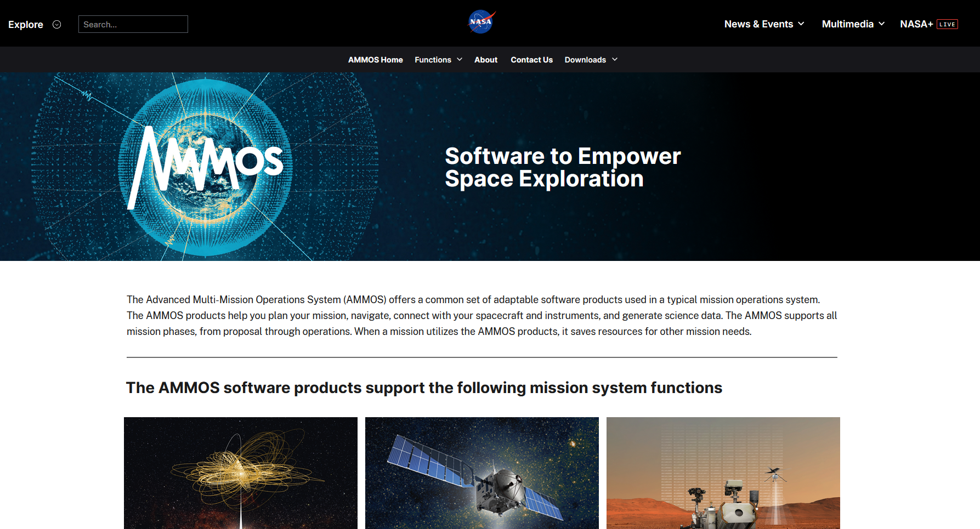Open the Explore menu
980x529 pixels.
(x=26, y=25)
